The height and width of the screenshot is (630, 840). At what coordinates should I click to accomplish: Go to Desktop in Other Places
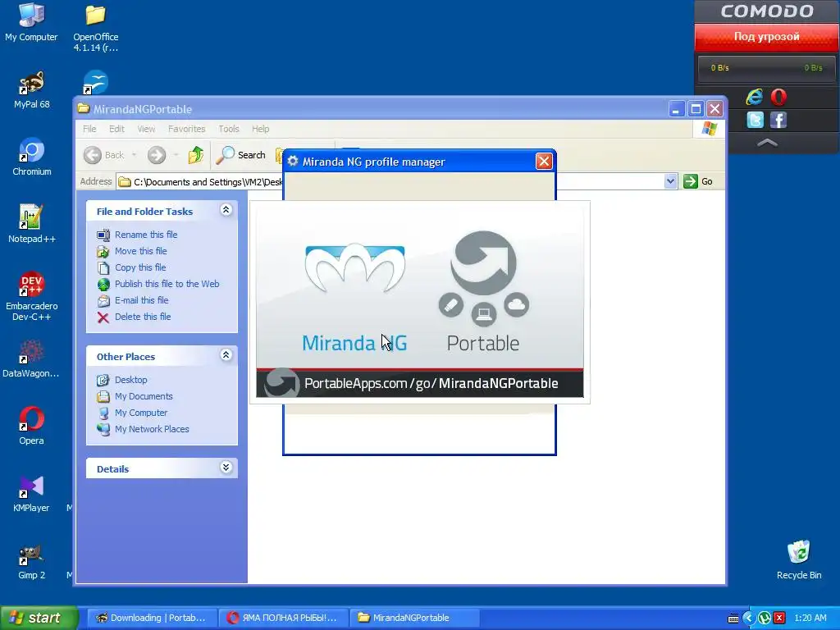pyautogui.click(x=122, y=380)
